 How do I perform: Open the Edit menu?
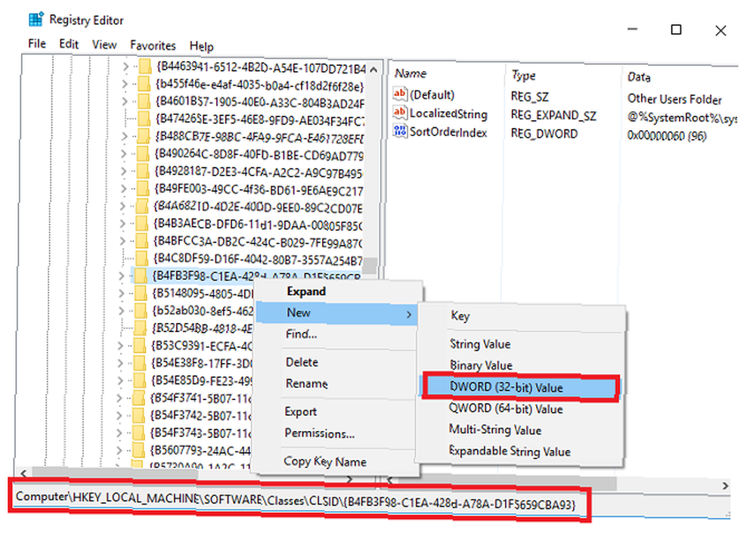pos(69,45)
